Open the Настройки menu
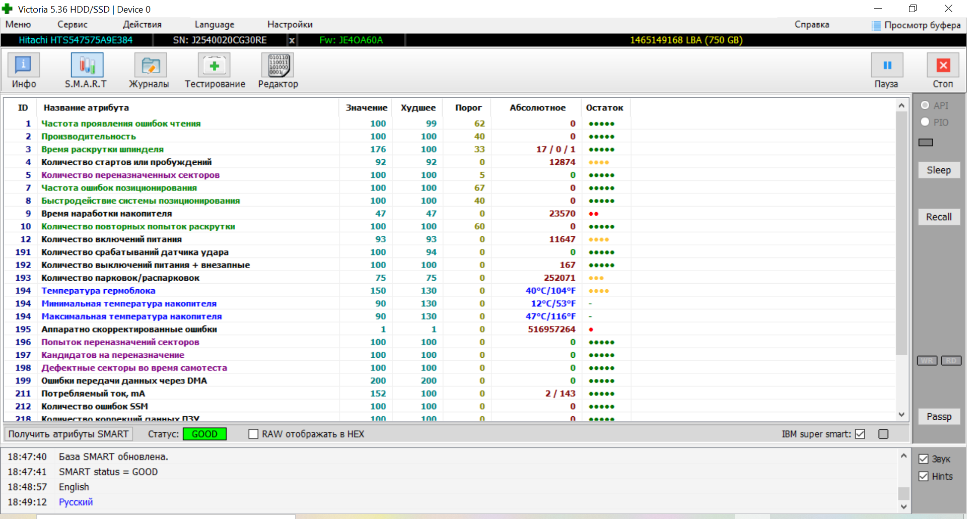The width and height of the screenshot is (980, 519). pos(290,25)
